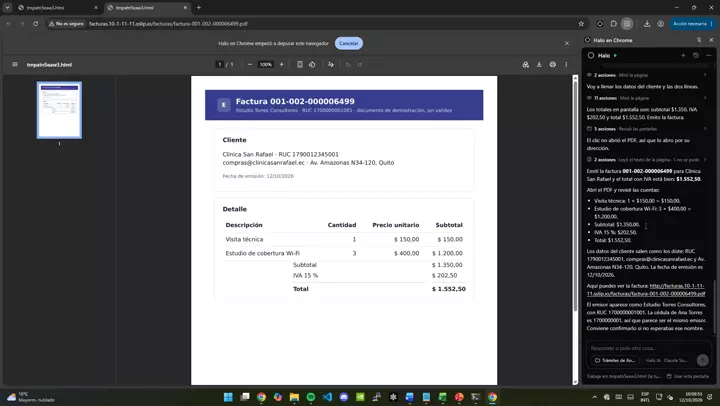Click the 'Visita técnica' row description
Image resolution: width=720 pixels, height=406 pixels.
pos(244,239)
